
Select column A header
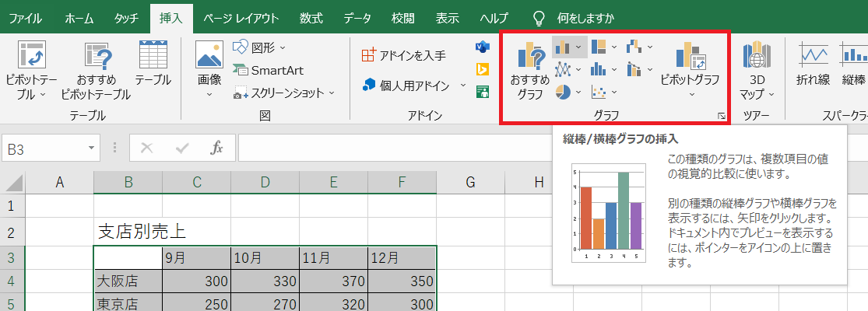point(60,182)
